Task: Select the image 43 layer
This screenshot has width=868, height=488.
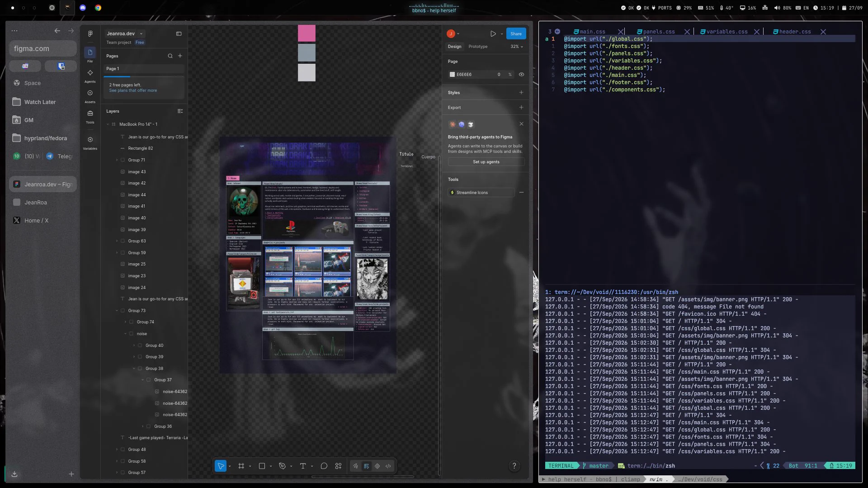Action: tap(137, 172)
